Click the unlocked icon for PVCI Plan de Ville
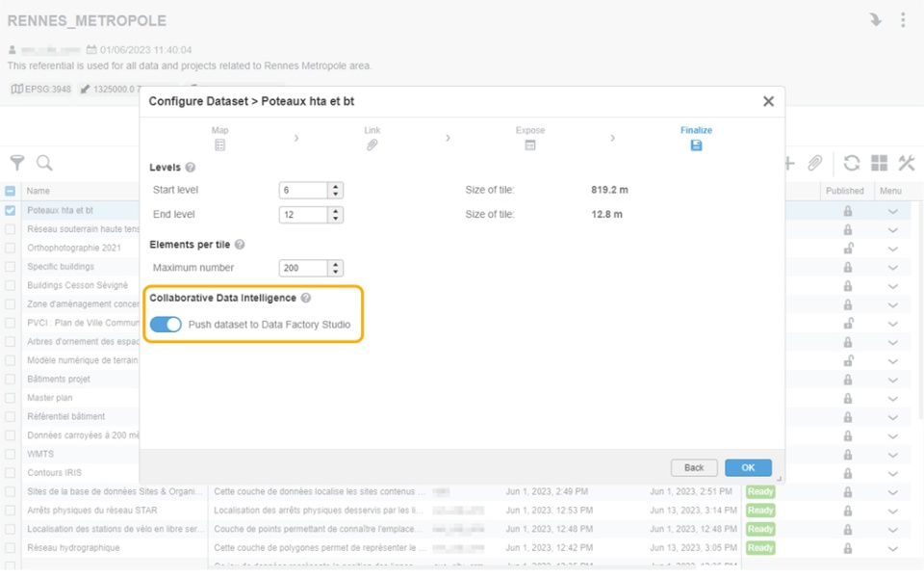924x578 pixels. [x=848, y=324]
